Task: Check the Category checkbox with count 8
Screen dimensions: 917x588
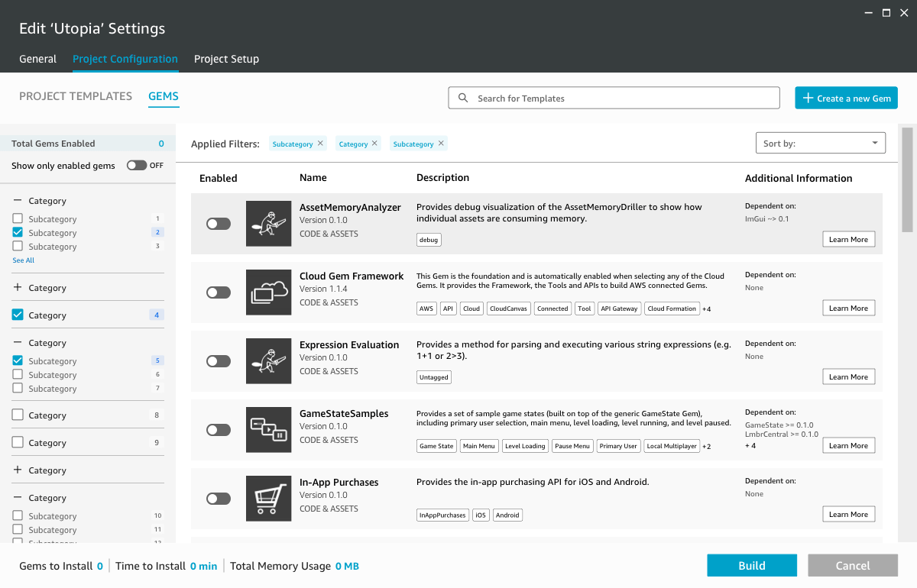Action: pos(18,415)
